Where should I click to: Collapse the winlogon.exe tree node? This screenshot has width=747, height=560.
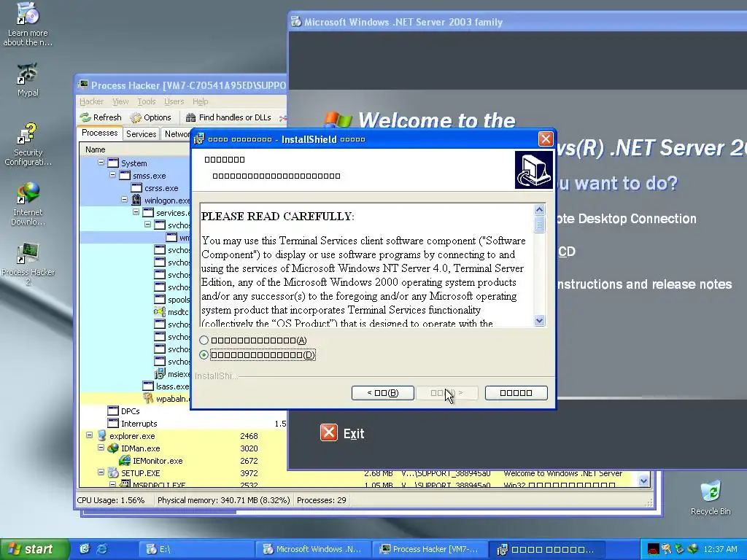[124, 200]
